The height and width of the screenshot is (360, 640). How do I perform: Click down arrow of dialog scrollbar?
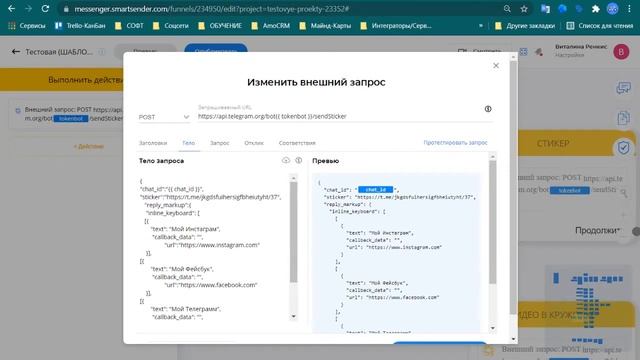click(x=513, y=339)
